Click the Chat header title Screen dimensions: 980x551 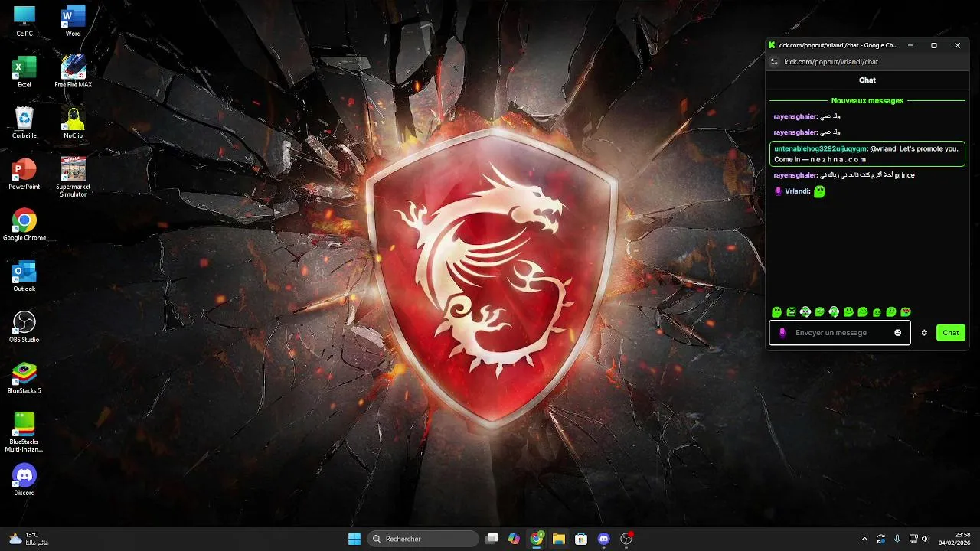[867, 80]
